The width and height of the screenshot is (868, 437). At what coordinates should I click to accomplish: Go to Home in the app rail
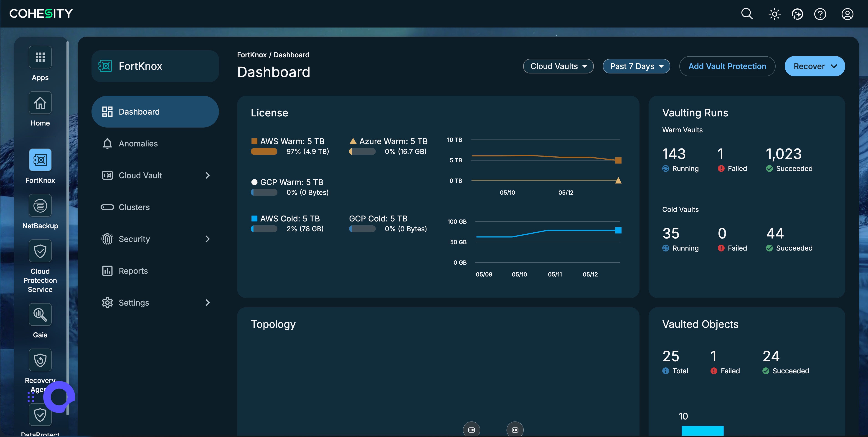40,103
